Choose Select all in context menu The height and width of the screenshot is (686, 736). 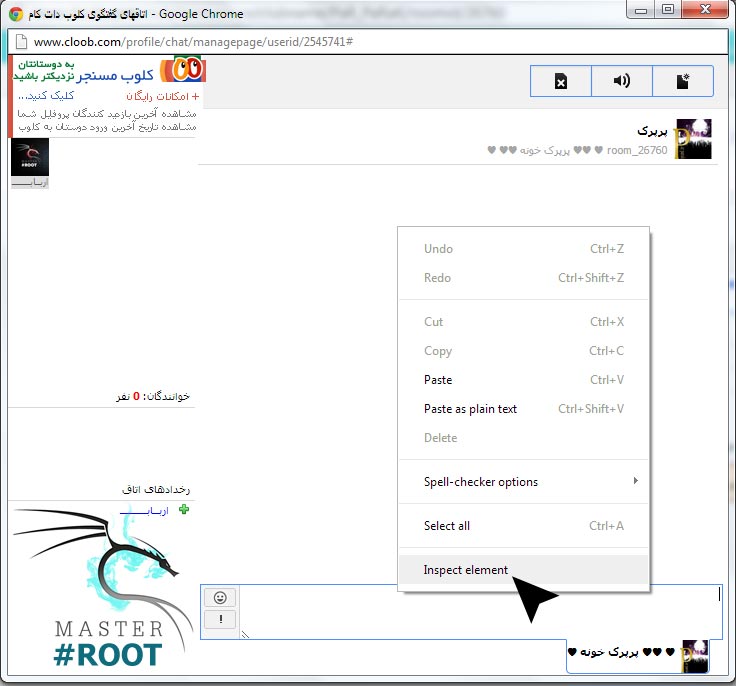[523, 526]
